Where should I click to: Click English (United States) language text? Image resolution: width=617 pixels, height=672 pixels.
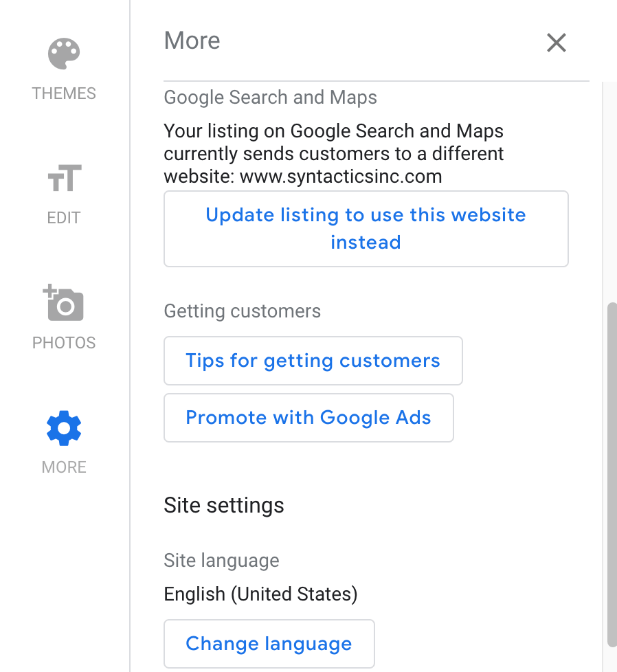260,594
